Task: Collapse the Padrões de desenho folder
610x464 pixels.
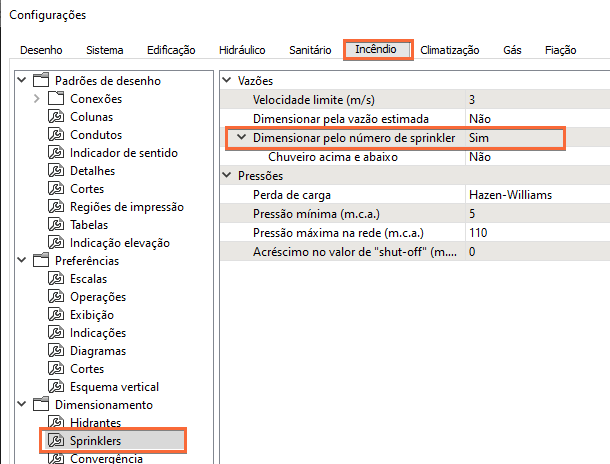Action: point(22,81)
